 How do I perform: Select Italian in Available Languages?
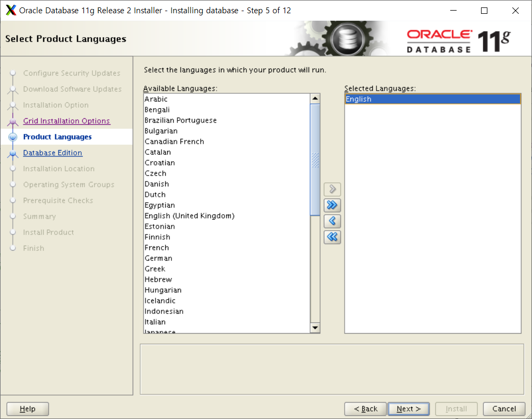tap(227, 322)
